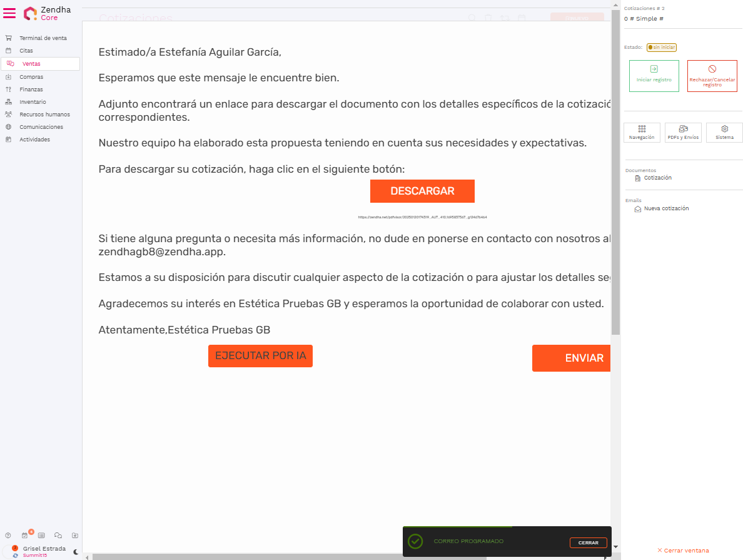Click the orange DESCARGAR button
Screen dimensions: 743x560
(422, 191)
